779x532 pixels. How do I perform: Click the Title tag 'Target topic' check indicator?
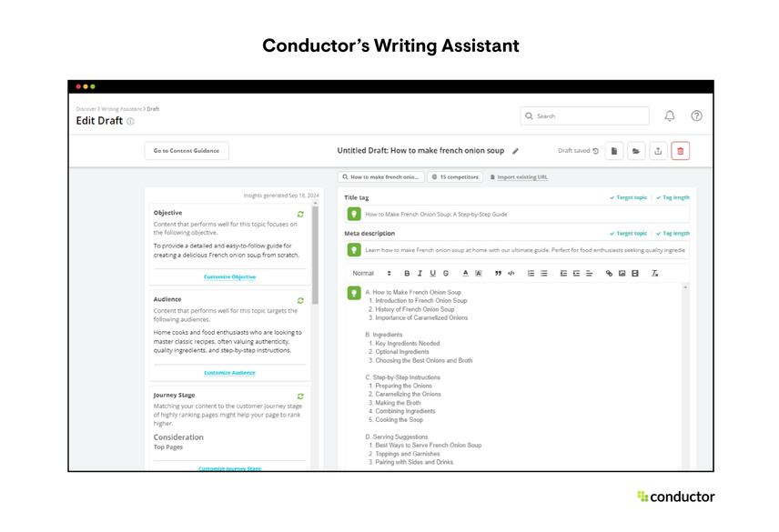(629, 197)
